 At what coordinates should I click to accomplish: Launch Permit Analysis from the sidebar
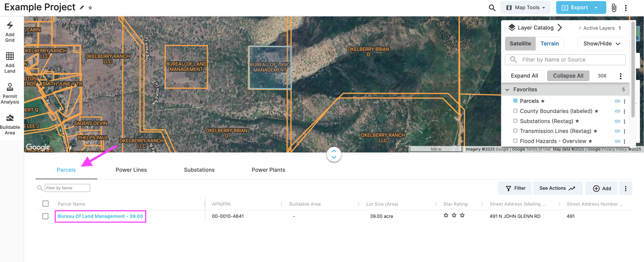9,93
